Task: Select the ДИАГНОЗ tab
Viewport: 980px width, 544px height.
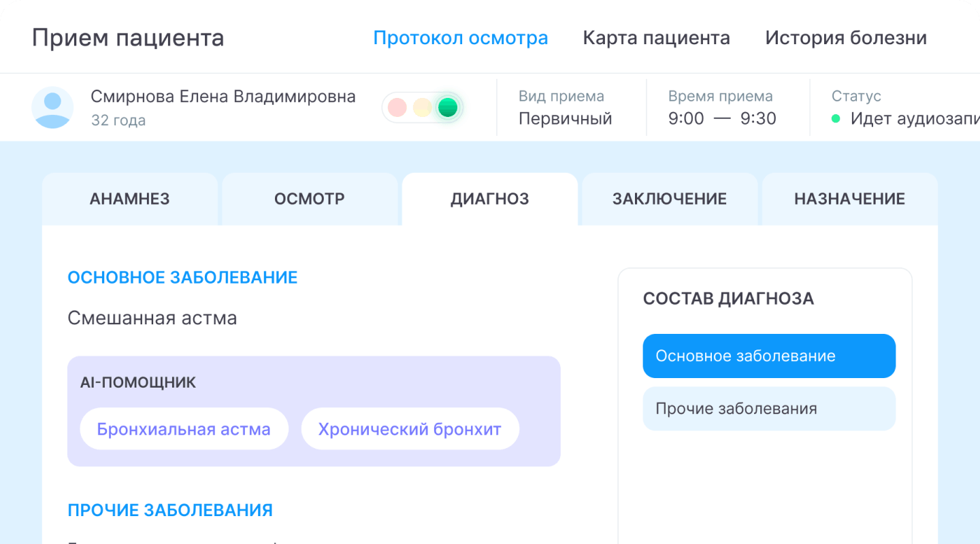Action: point(489,199)
